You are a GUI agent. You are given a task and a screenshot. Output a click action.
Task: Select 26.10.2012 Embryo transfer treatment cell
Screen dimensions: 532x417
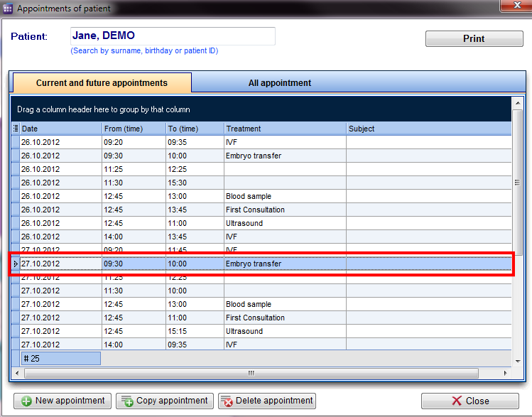pos(285,156)
